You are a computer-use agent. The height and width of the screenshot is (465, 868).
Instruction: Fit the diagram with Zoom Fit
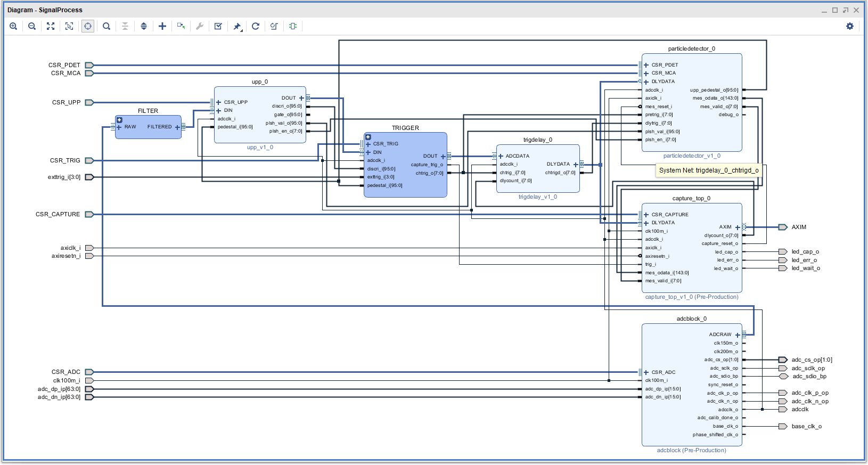(x=51, y=26)
